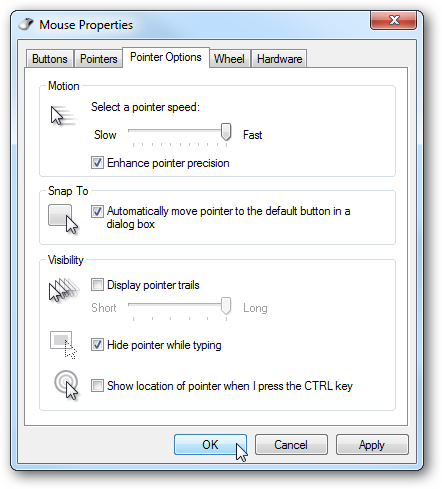Click the pointer speed motion icon
The width and height of the screenshot is (442, 489).
(63, 116)
